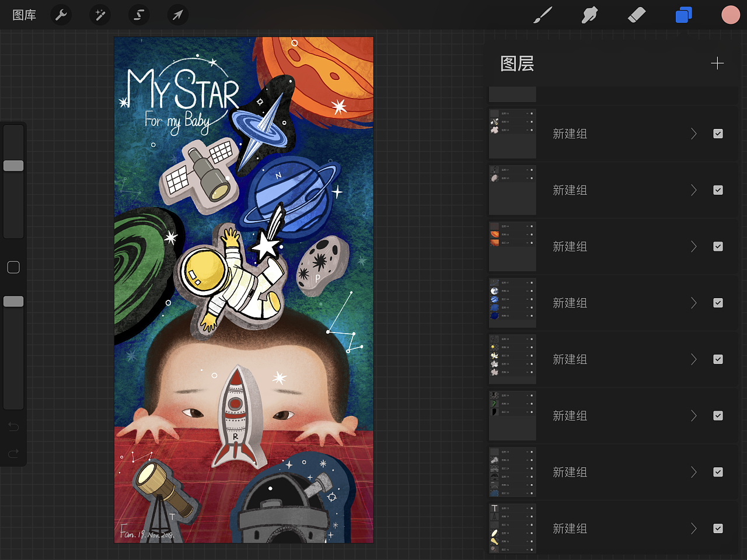Add a new layer with plus button

(x=717, y=63)
